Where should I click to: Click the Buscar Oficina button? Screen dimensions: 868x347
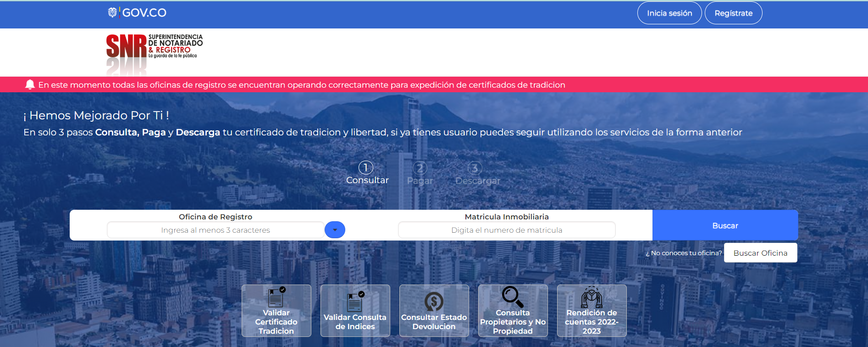[761, 253]
